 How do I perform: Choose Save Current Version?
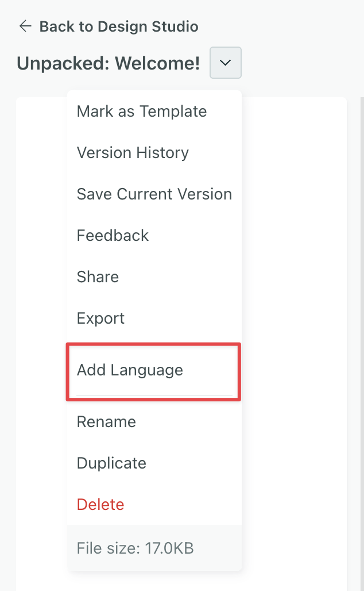[154, 194]
